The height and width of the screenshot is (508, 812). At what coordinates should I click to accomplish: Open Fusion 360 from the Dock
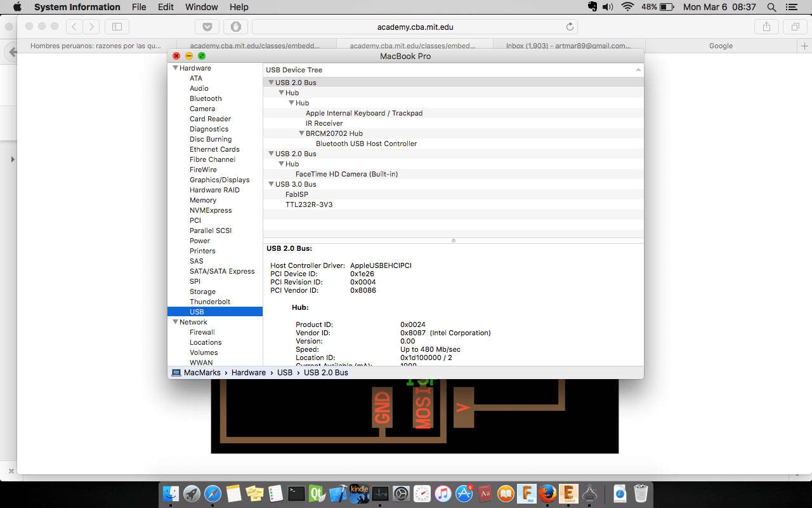527,494
